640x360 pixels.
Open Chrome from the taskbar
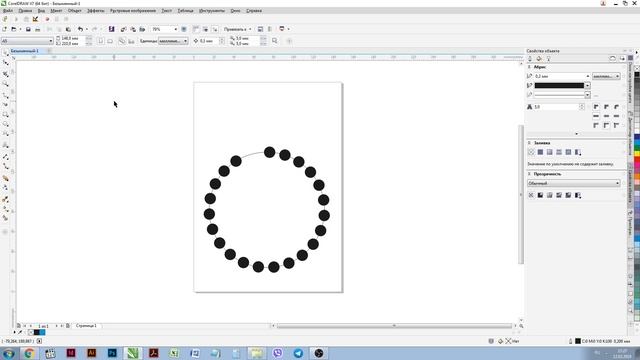(29, 353)
